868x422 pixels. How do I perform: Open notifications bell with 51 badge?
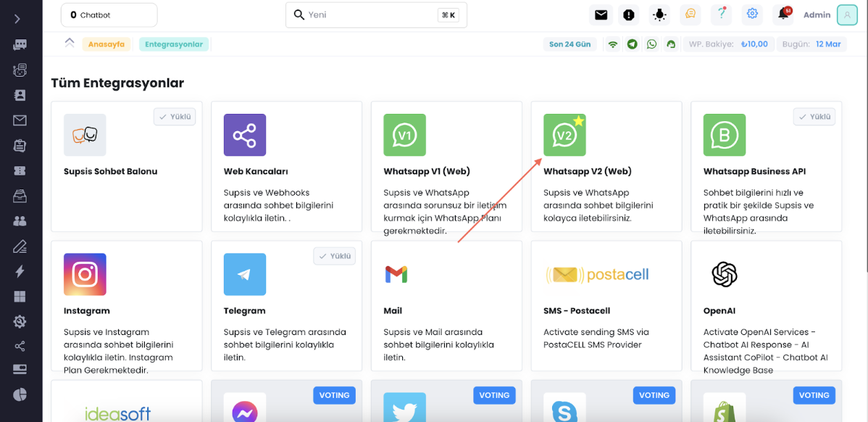click(x=783, y=15)
